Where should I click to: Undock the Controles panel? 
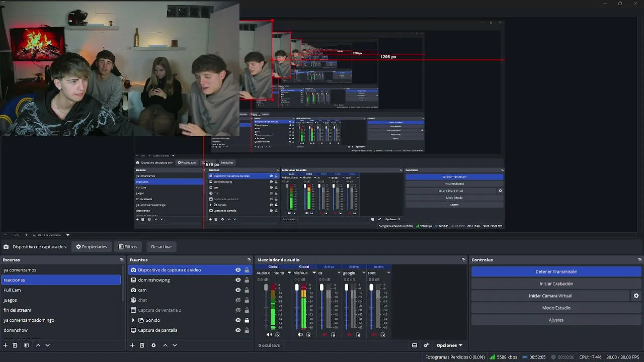[x=640, y=260]
